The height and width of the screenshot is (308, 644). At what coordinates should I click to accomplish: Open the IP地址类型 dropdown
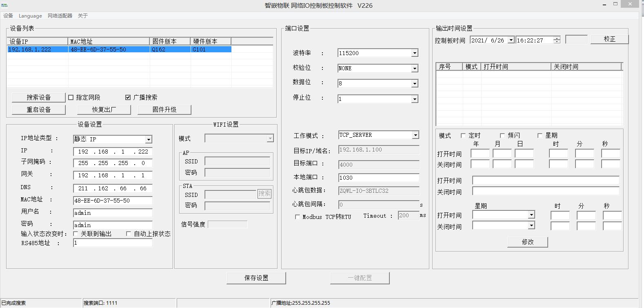coord(149,139)
